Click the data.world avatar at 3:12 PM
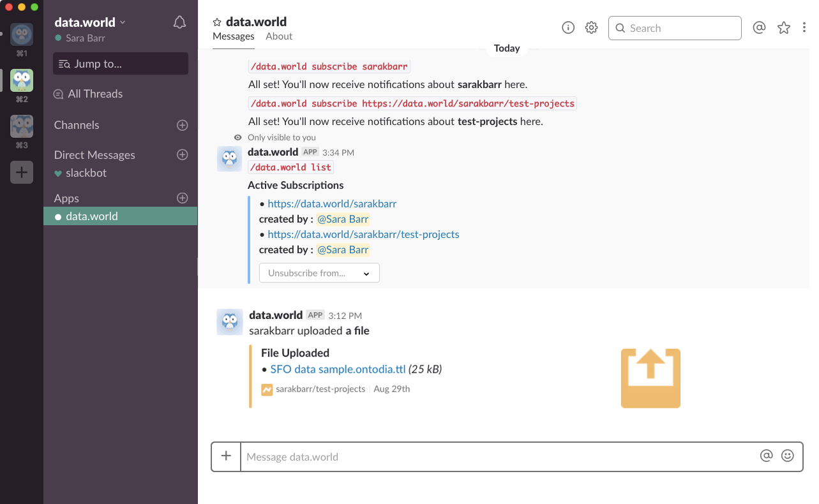Viewport: 819px width, 504px height. tap(230, 322)
